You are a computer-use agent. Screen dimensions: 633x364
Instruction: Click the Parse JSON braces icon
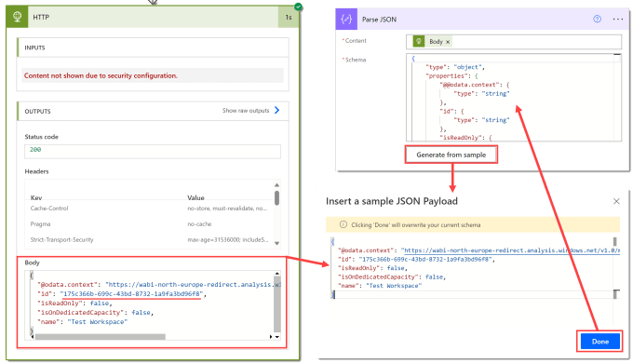346,19
